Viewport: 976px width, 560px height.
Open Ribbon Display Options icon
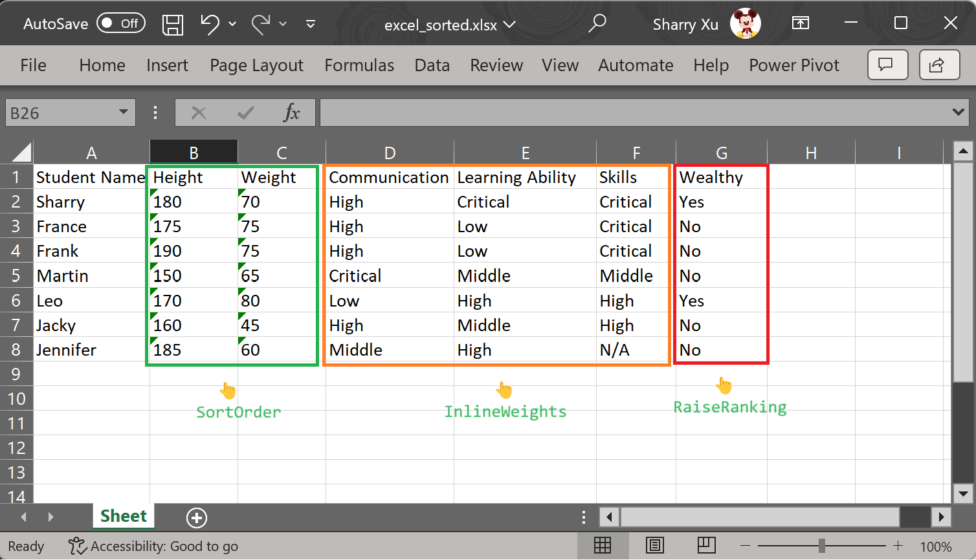point(801,23)
